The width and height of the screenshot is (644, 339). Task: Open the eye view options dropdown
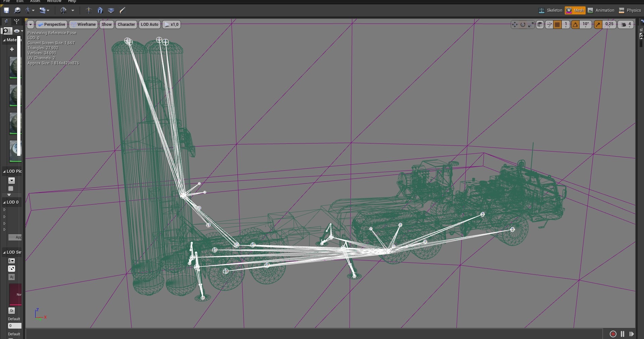(x=18, y=31)
